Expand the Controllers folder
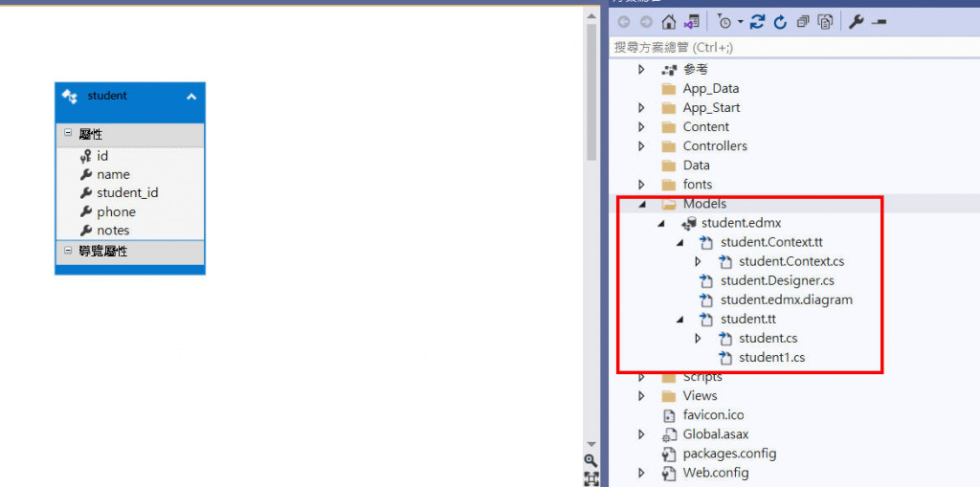Image resolution: width=980 pixels, height=487 pixels. pos(641,146)
